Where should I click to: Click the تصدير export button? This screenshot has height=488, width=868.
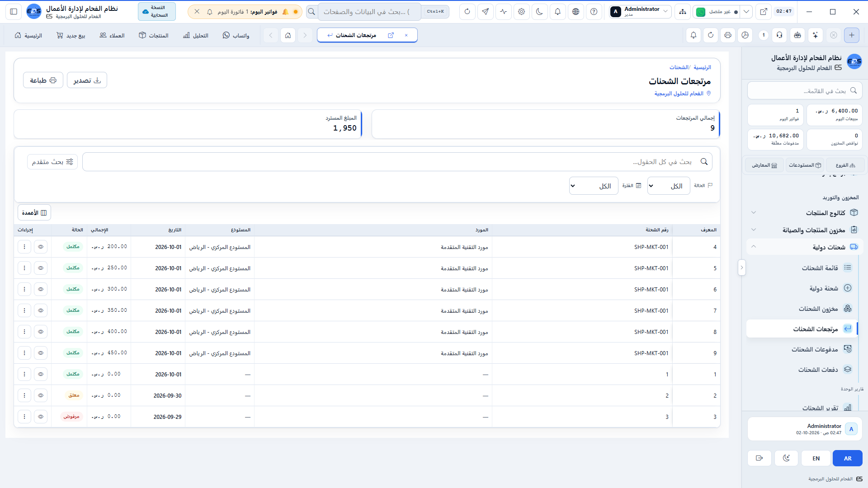[87, 80]
